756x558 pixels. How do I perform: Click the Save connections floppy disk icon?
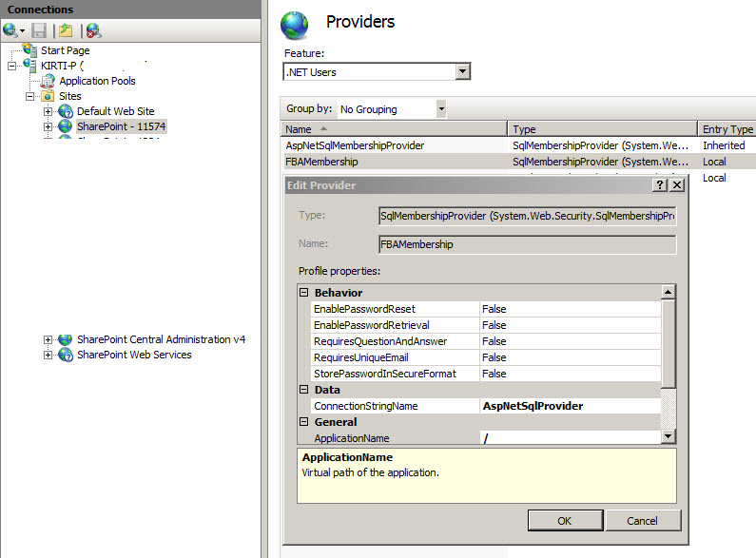[39, 30]
